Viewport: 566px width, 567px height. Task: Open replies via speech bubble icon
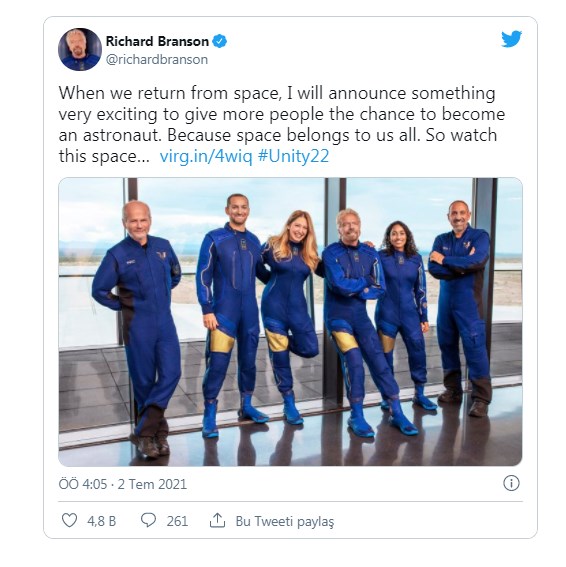[148, 520]
